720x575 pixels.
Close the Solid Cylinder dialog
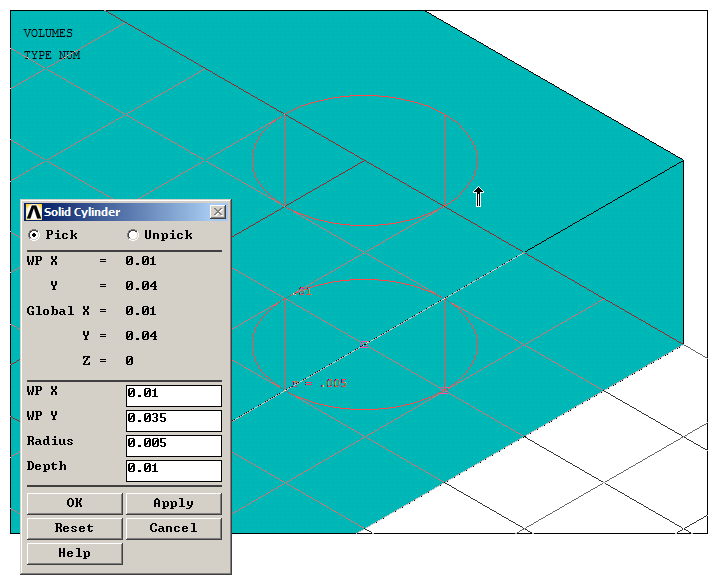[x=217, y=212]
